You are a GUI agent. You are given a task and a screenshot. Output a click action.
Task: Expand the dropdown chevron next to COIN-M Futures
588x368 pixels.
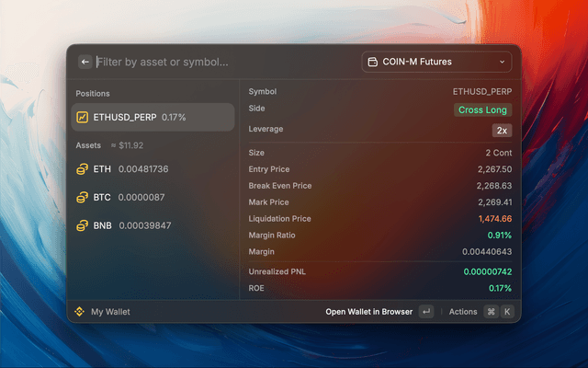[502, 63]
